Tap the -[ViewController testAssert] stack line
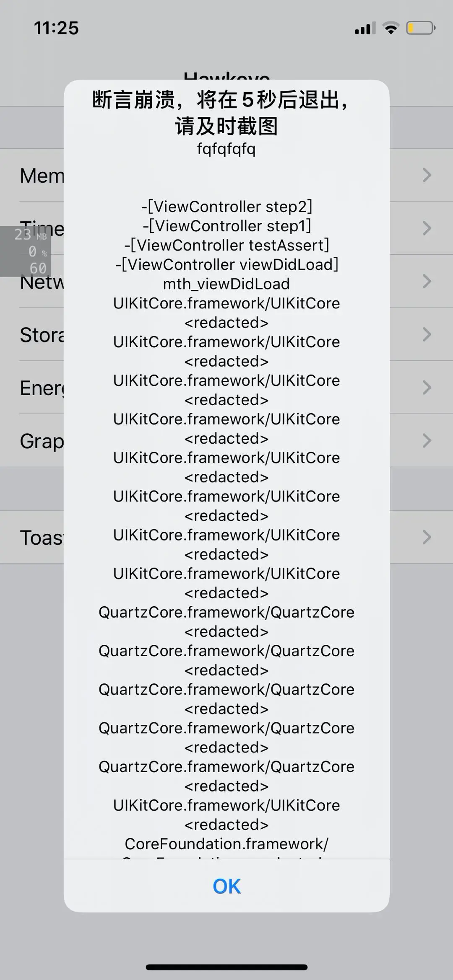The image size is (453, 980). pyautogui.click(x=226, y=245)
